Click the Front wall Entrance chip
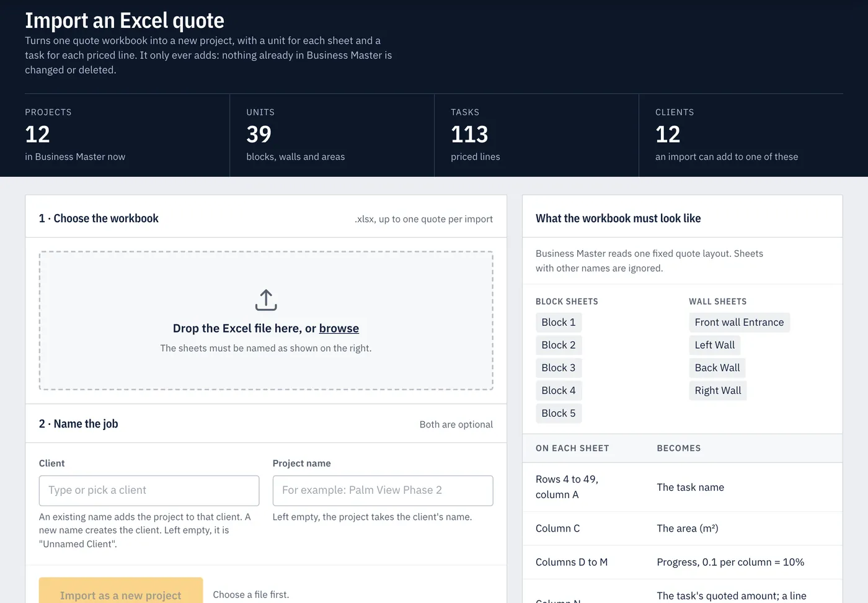This screenshot has width=868, height=603. point(739,323)
